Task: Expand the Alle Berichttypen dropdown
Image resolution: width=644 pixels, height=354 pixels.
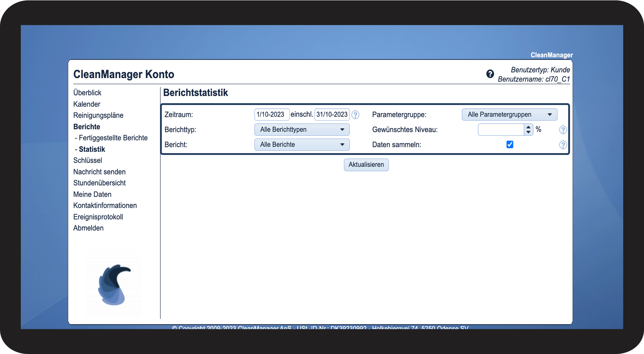Action: (x=302, y=130)
